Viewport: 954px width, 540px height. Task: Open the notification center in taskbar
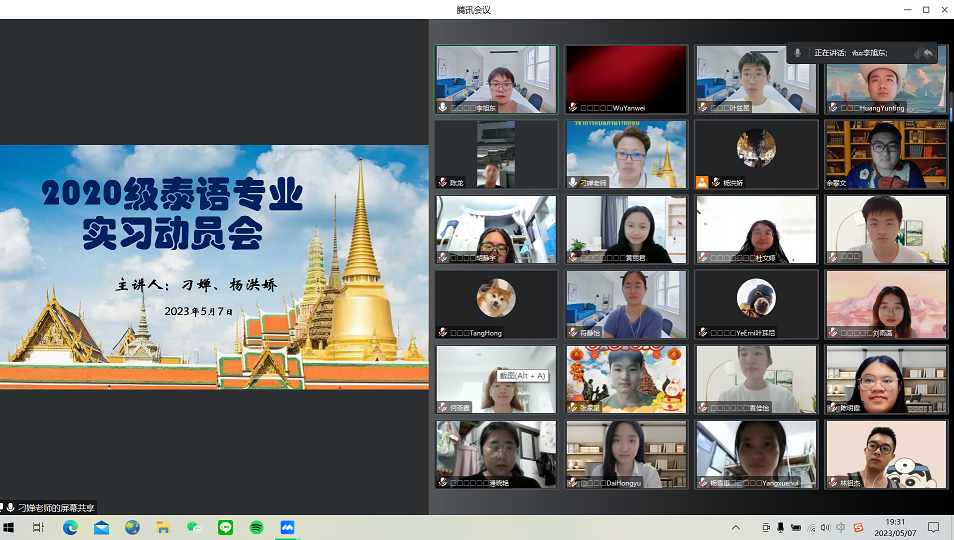(x=933, y=527)
